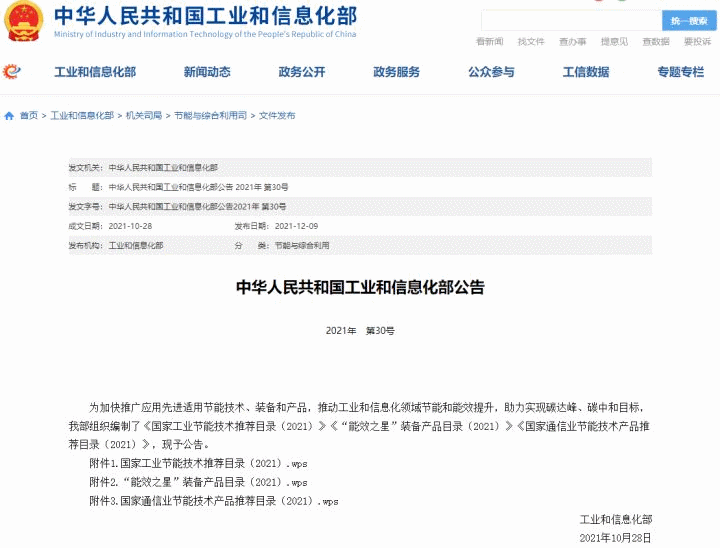The image size is (720, 548).
Task: Click the 标题 row value in metadata table
Action: [198, 187]
